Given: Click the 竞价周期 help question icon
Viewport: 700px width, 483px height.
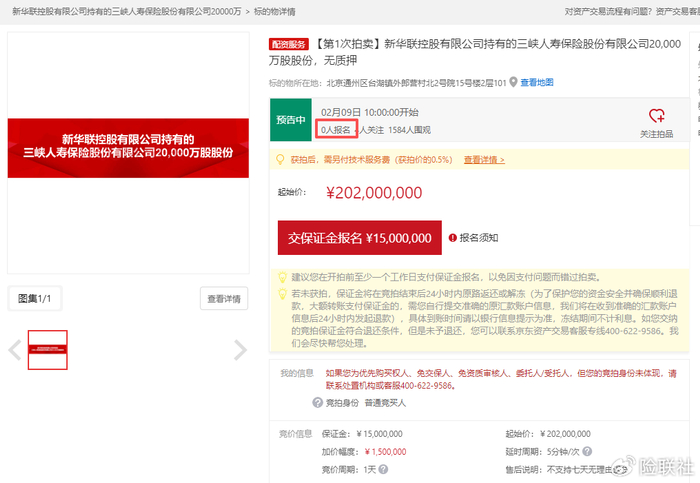Looking at the screenshot, I should coord(383,469).
